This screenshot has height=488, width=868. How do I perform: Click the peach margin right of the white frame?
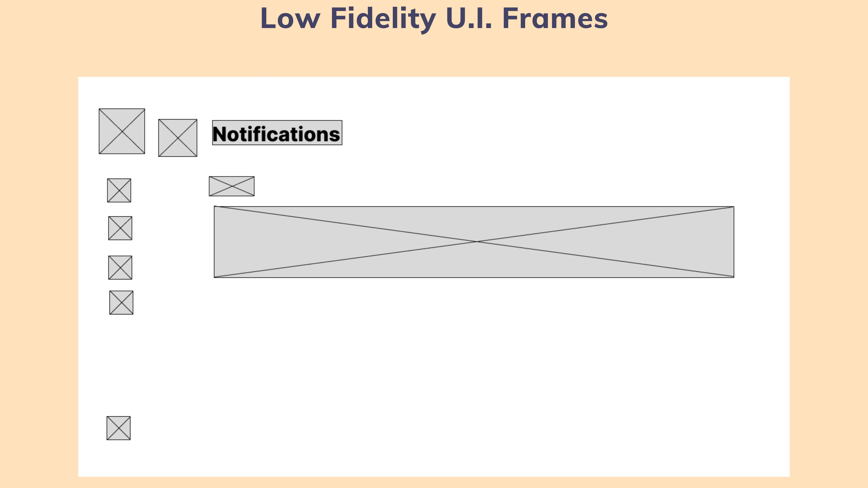[x=829, y=269]
